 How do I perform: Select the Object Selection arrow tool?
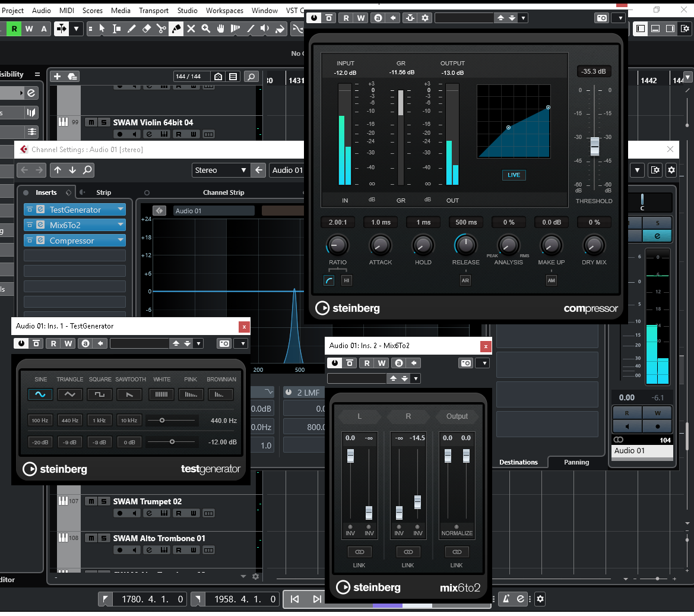(102, 29)
